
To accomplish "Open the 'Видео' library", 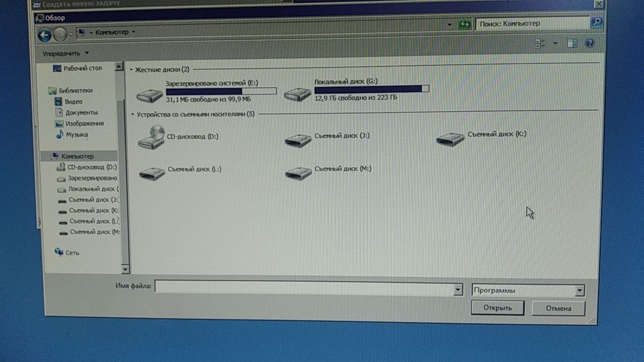I will click(x=68, y=102).
